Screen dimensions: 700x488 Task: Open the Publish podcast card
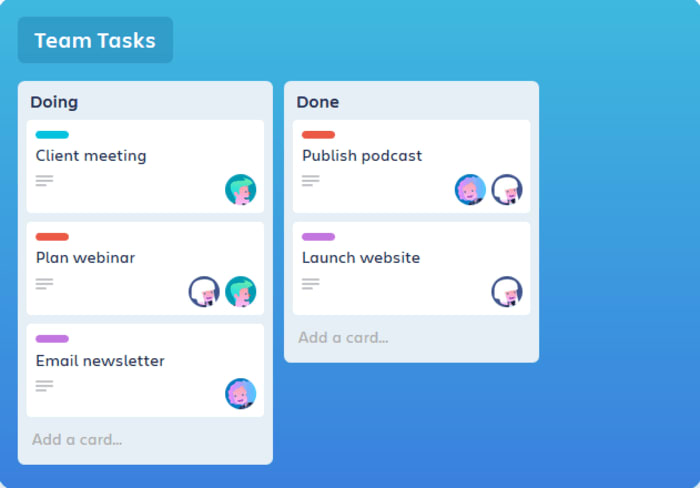tap(411, 166)
